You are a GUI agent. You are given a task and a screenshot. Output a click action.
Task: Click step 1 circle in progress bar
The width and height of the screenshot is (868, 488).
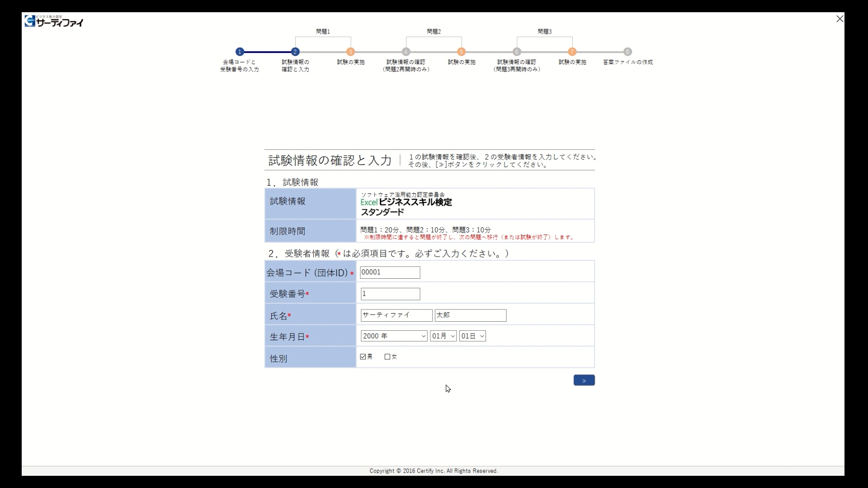(x=240, y=52)
